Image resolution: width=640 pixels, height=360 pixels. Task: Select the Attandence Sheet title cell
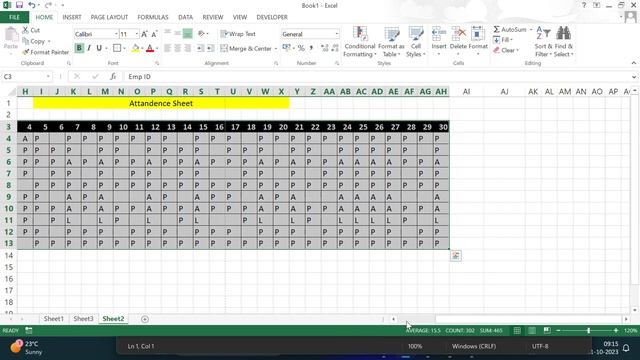161,103
